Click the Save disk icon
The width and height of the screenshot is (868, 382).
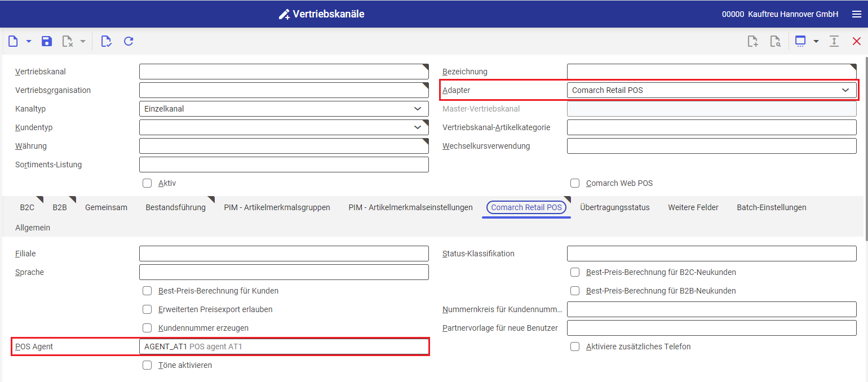(x=47, y=41)
